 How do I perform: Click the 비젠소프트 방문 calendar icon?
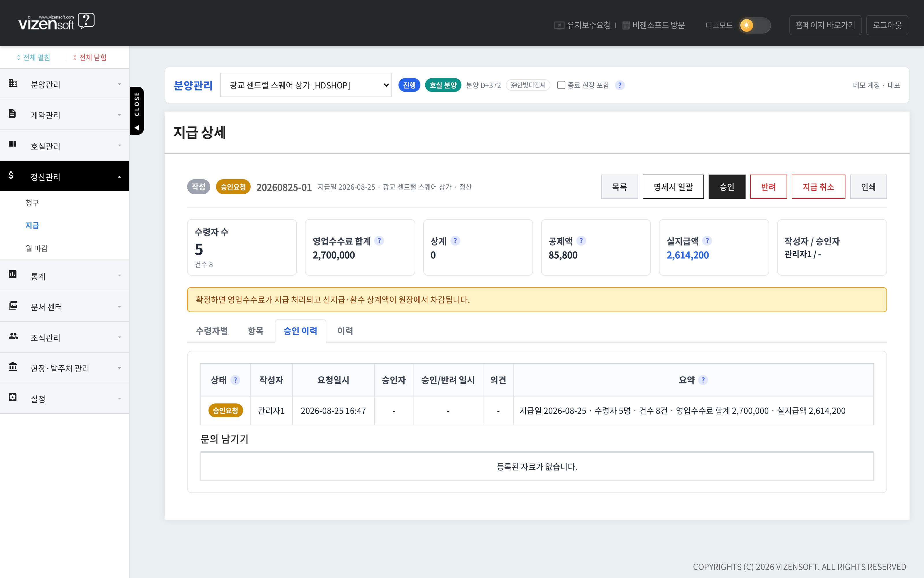click(x=626, y=25)
